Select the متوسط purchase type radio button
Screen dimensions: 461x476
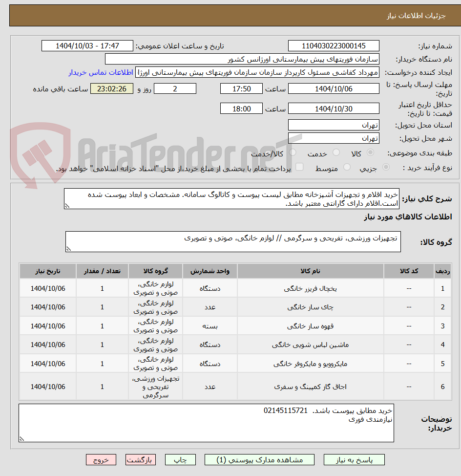[347, 167]
